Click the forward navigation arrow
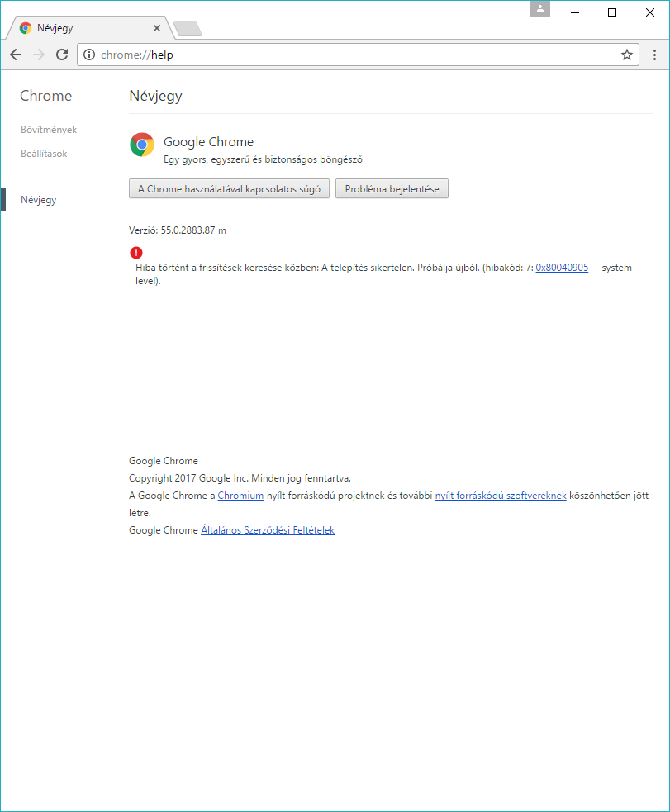The image size is (670, 812). tap(39, 55)
